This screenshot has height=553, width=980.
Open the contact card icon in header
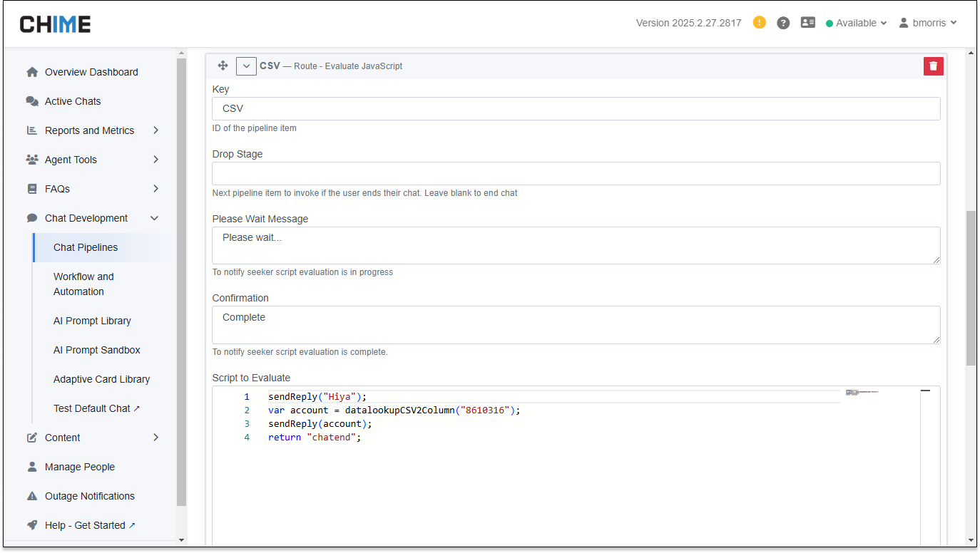[x=808, y=23]
